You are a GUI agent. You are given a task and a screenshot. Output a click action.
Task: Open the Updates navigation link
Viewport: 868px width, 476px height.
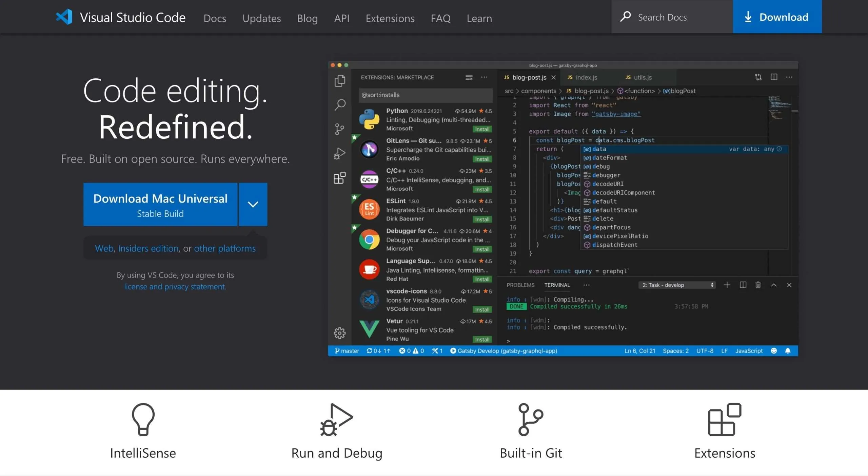[x=261, y=18]
